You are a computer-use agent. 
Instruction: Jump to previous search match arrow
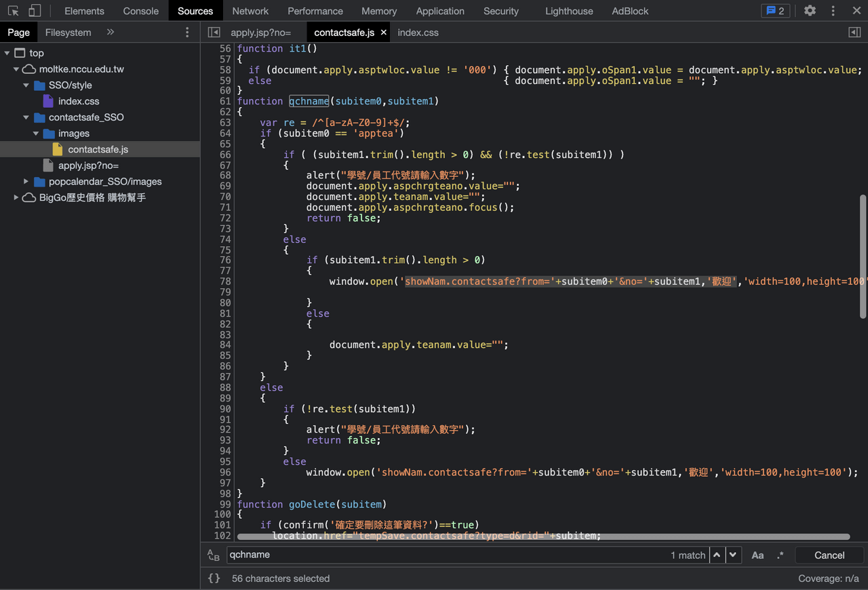(717, 555)
